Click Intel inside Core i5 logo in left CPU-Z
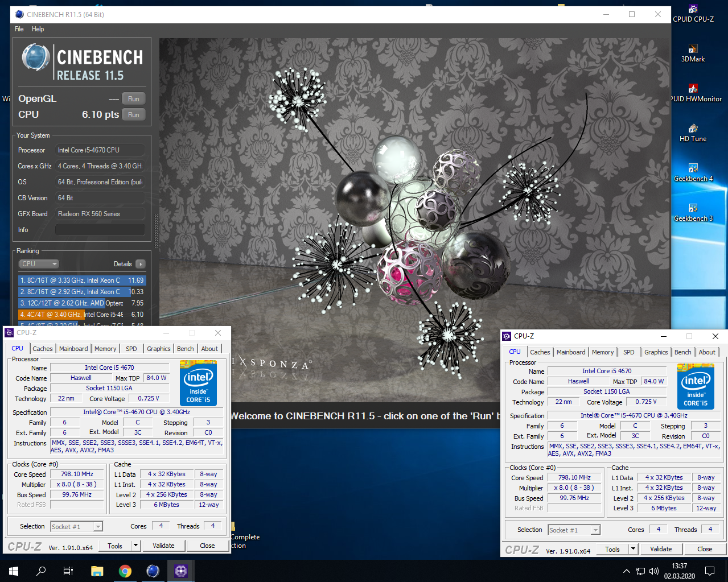The width and height of the screenshot is (728, 582). [198, 383]
